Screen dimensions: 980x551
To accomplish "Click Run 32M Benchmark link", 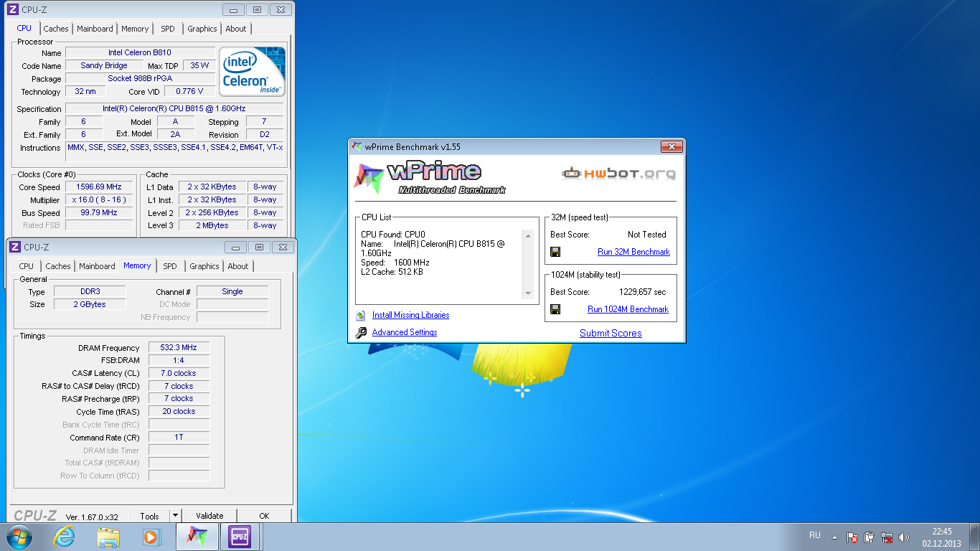I will [x=633, y=252].
